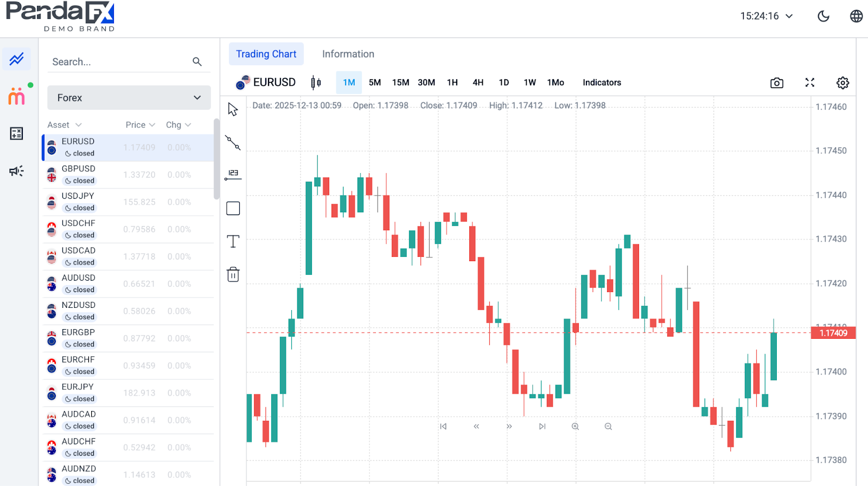Switch to the Information tab
This screenshot has width=868, height=486.
pyautogui.click(x=348, y=54)
